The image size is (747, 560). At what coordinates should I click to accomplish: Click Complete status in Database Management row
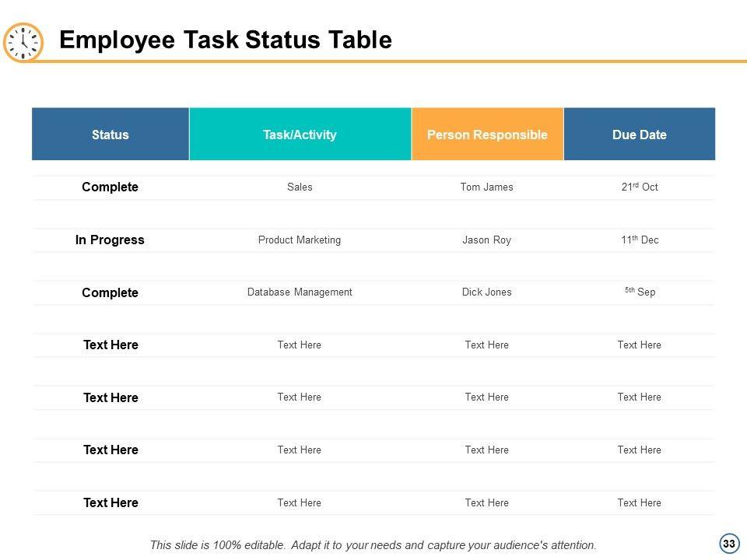tap(110, 293)
